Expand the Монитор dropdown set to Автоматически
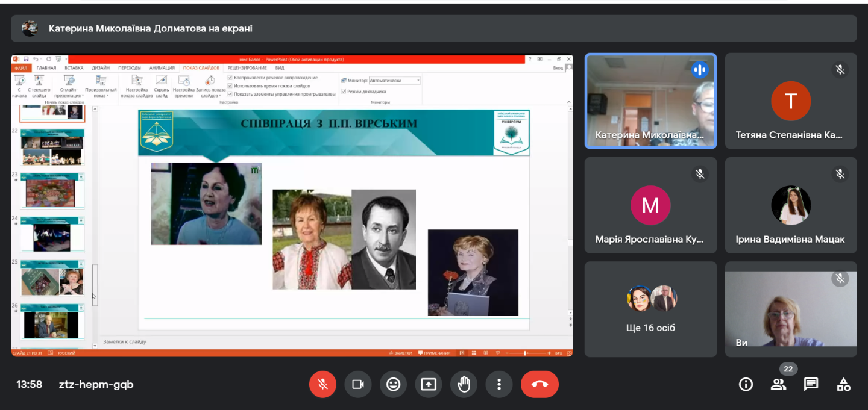Screen dimensions: 868x410 (418, 81)
